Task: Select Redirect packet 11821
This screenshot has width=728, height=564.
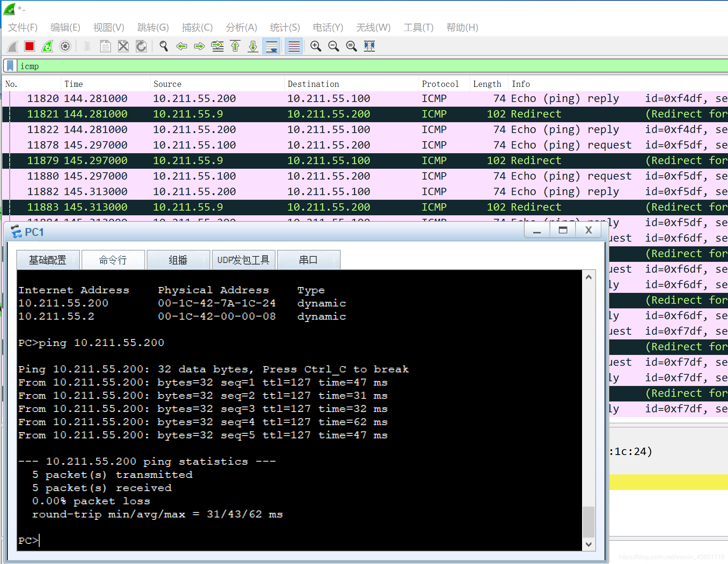Action: click(x=365, y=114)
